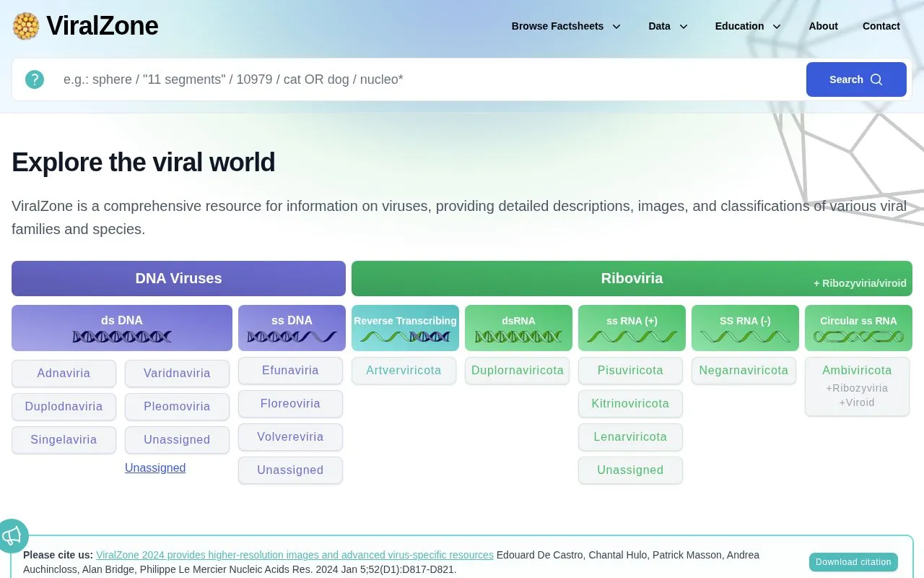Open the Pleomoviria realm
This screenshot has width=924, height=578.
click(177, 407)
